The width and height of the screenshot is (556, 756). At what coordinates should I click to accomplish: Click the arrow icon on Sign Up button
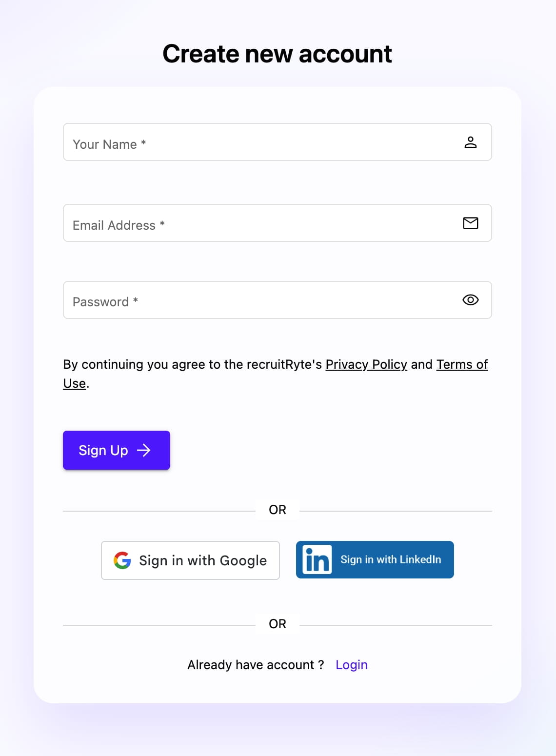pos(144,450)
